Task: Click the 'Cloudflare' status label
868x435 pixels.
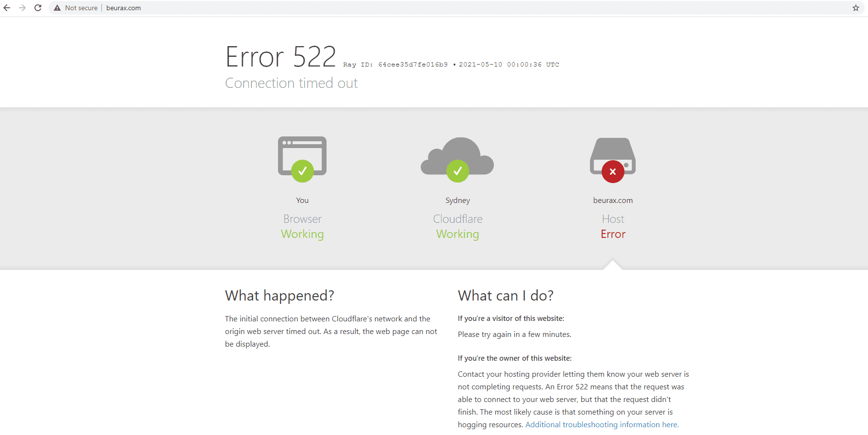Action: [x=458, y=219]
